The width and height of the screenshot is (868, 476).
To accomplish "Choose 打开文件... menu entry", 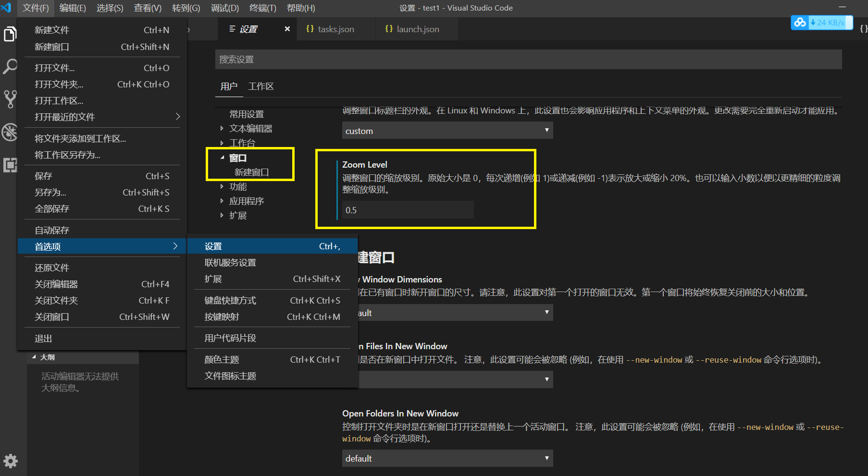I will tap(102, 68).
